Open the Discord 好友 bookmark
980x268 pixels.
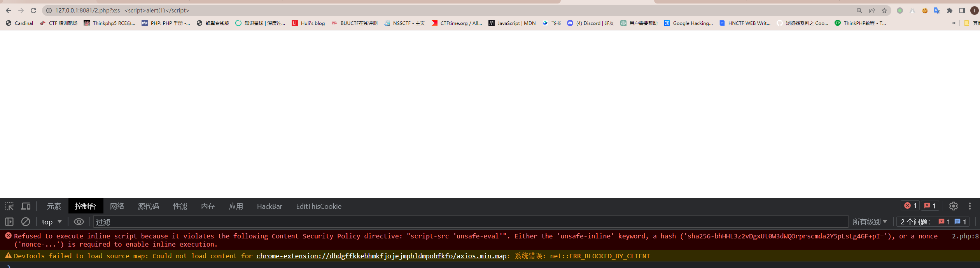click(591, 23)
